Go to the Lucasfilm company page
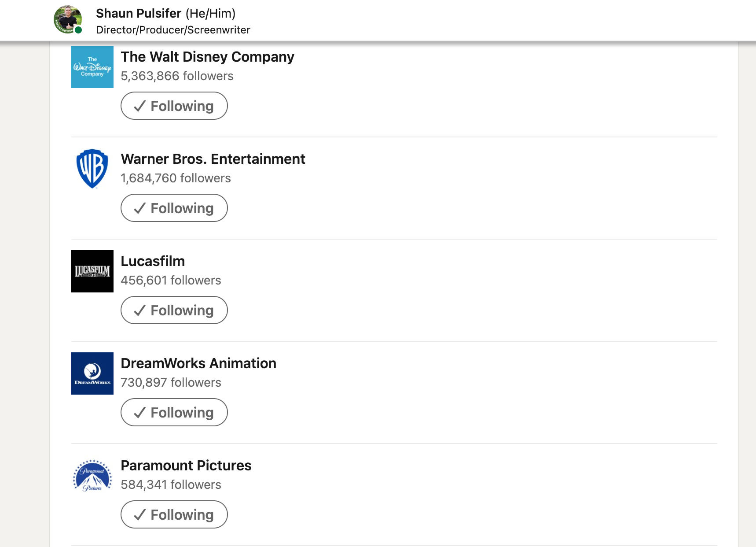The width and height of the screenshot is (756, 547). tap(153, 261)
